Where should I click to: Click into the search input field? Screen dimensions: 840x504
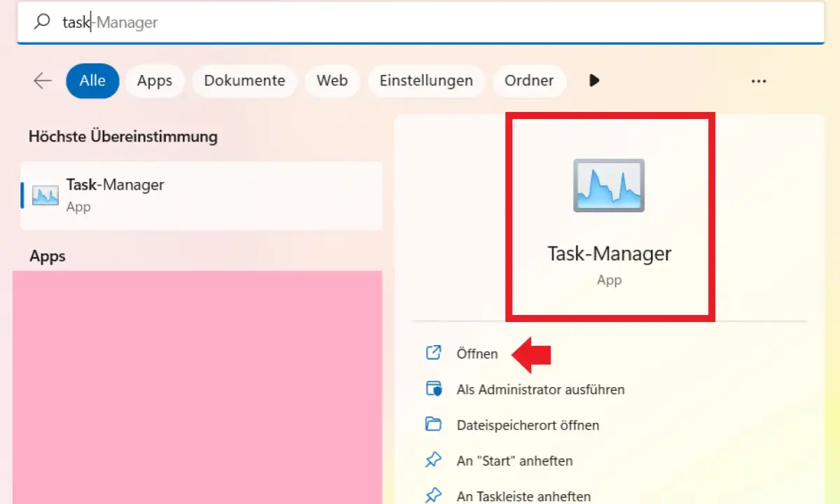click(x=420, y=22)
